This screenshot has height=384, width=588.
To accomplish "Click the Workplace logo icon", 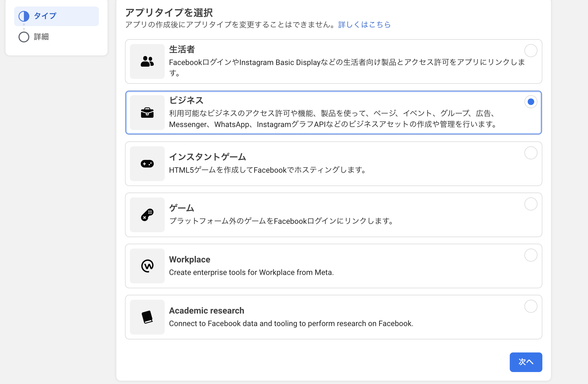I will [x=147, y=266].
